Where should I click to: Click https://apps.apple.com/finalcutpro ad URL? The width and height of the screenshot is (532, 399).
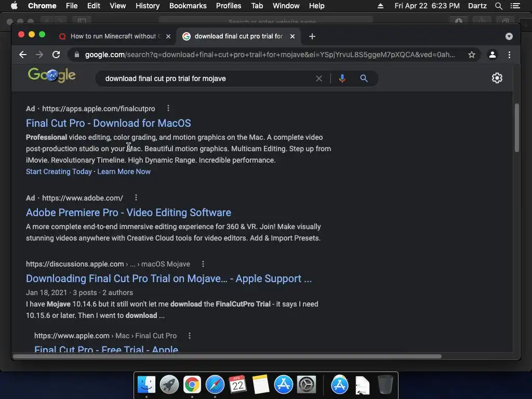coord(98,109)
